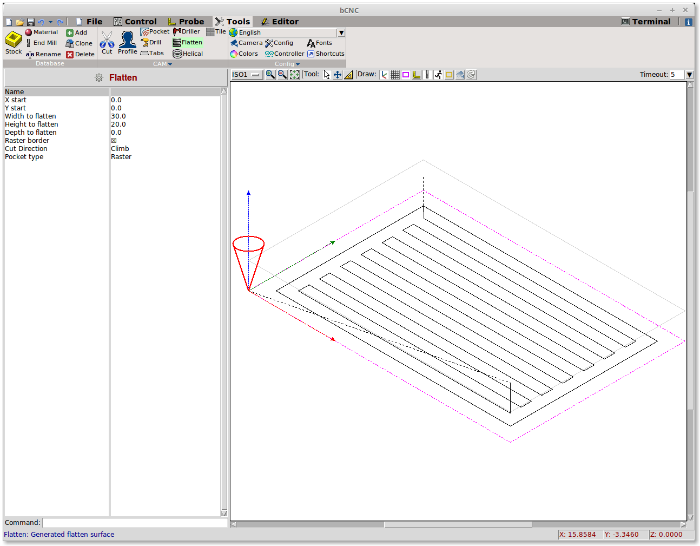Screen dimensions: 700x546
Task: Click the Open folder icon
Action: [x=20, y=22]
